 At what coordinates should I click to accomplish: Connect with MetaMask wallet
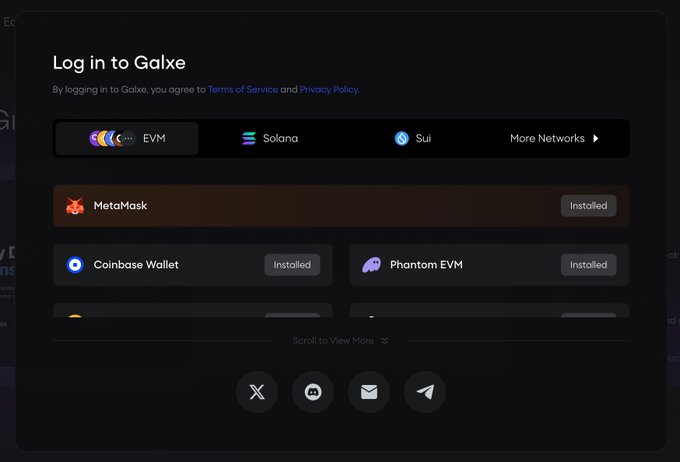(341, 206)
